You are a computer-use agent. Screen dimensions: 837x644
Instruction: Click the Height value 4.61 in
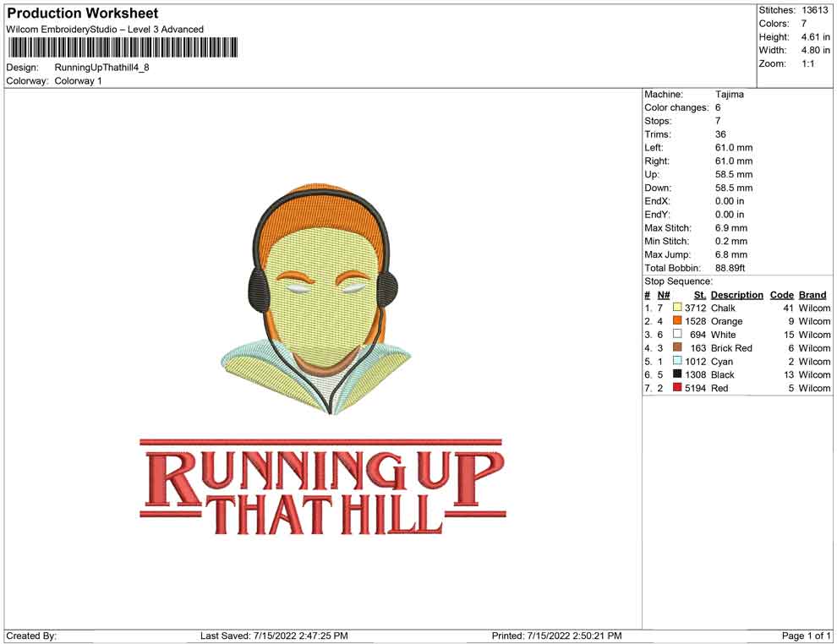815,37
